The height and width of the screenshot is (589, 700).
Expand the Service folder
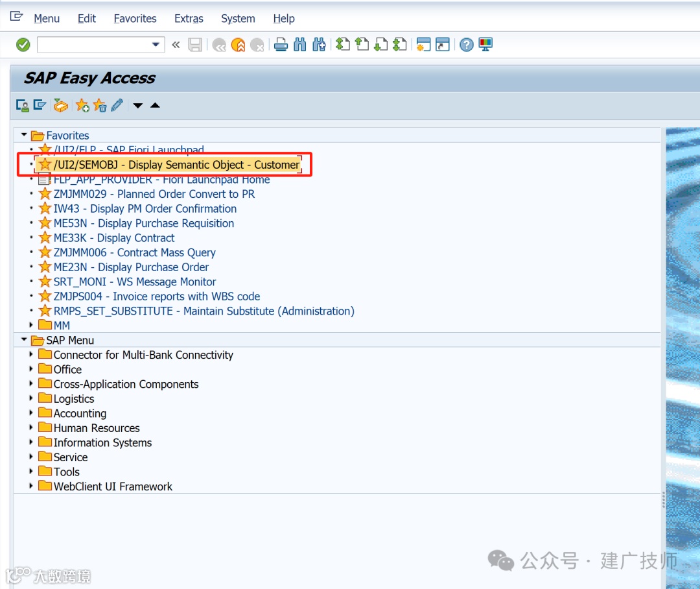coord(31,456)
